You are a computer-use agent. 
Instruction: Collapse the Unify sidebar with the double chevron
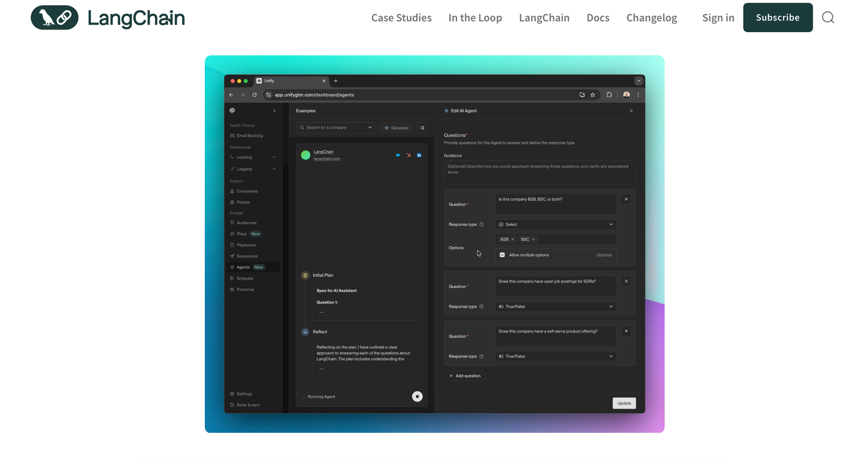point(274,111)
